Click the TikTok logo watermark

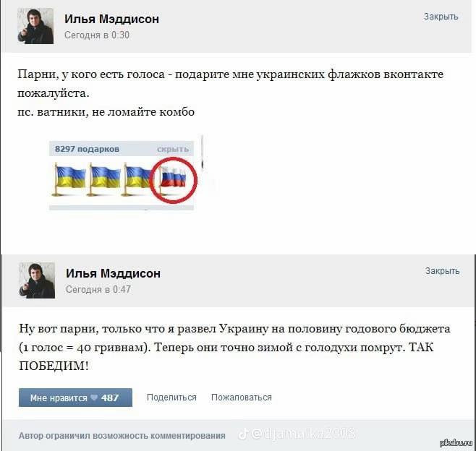coord(243,434)
